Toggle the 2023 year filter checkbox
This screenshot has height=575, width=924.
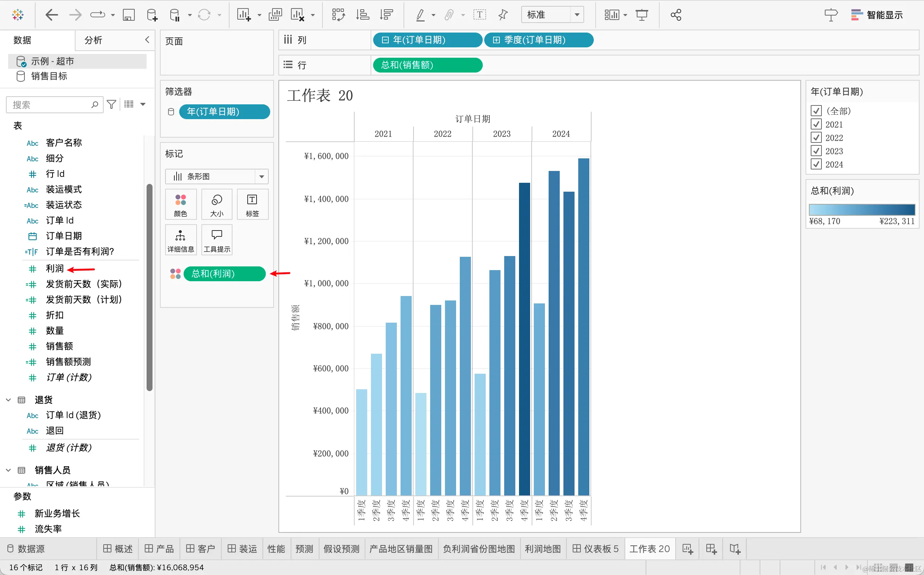816,151
